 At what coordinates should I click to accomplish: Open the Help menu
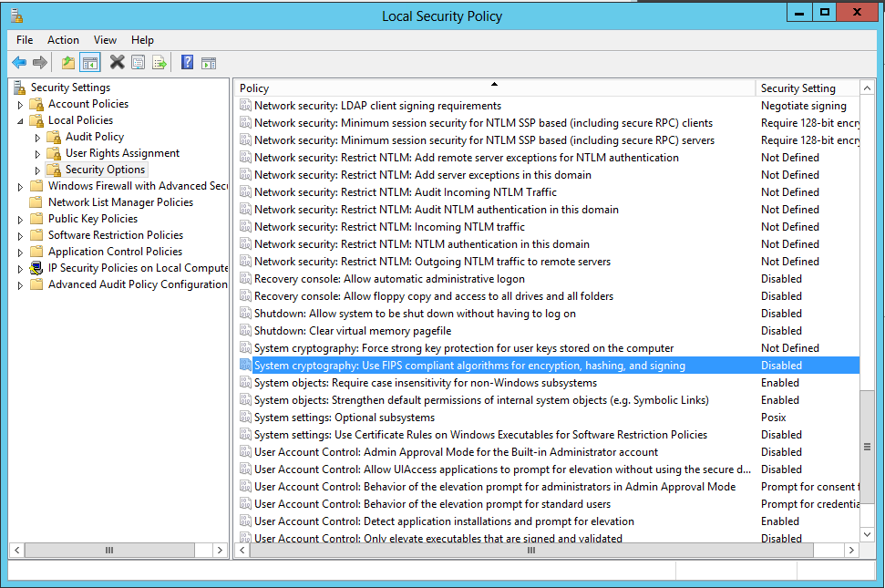click(142, 40)
